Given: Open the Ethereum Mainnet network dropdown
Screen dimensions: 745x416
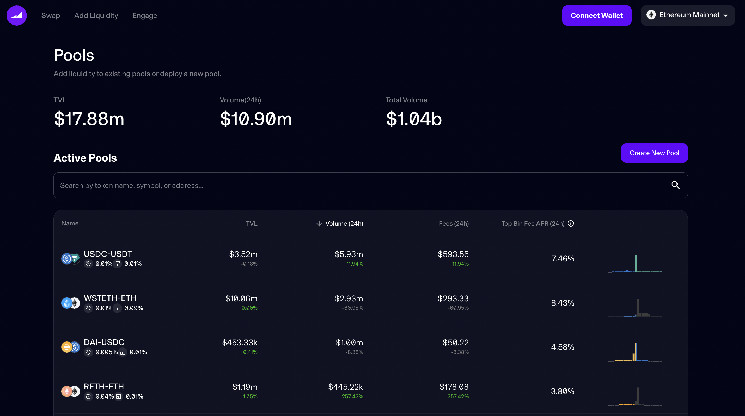Looking at the screenshot, I should click(x=687, y=16).
